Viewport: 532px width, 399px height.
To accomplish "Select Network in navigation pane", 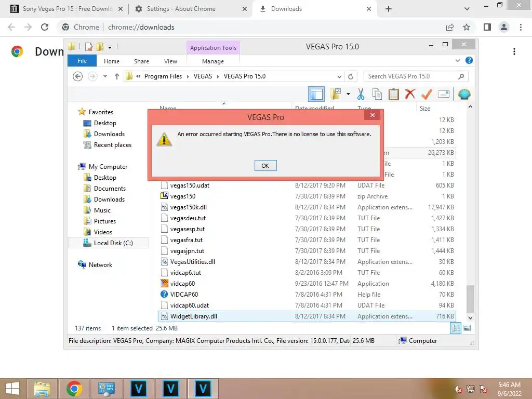I will 100,264.
